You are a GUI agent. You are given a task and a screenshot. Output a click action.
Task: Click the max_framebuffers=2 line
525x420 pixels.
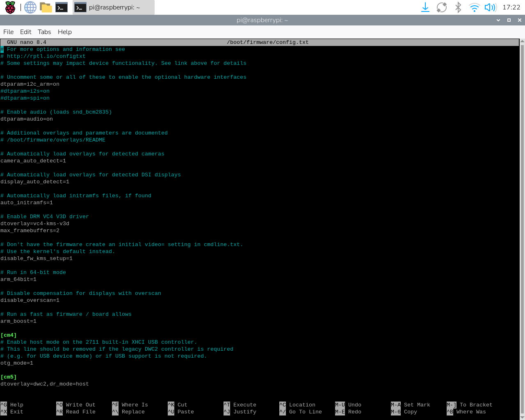30,231
